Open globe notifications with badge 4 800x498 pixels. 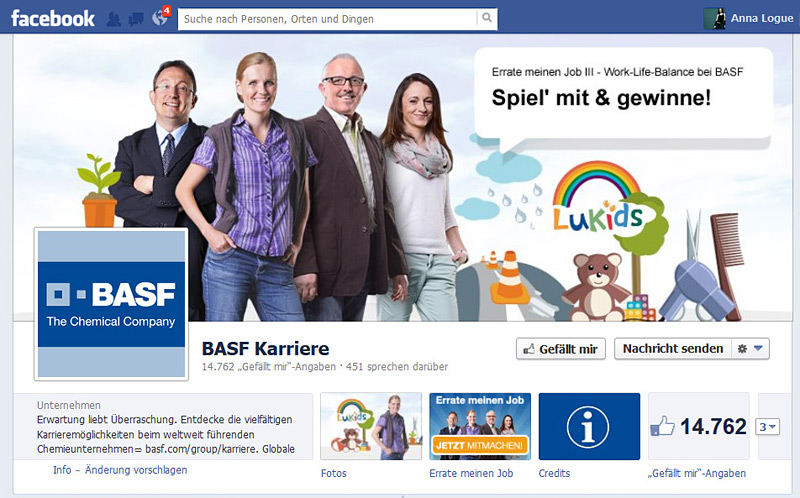pyautogui.click(x=160, y=17)
